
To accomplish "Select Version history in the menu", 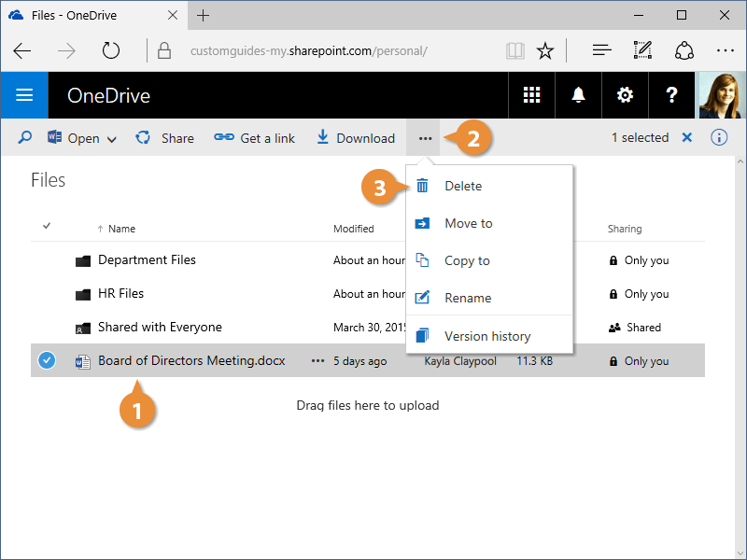I will pyautogui.click(x=486, y=336).
